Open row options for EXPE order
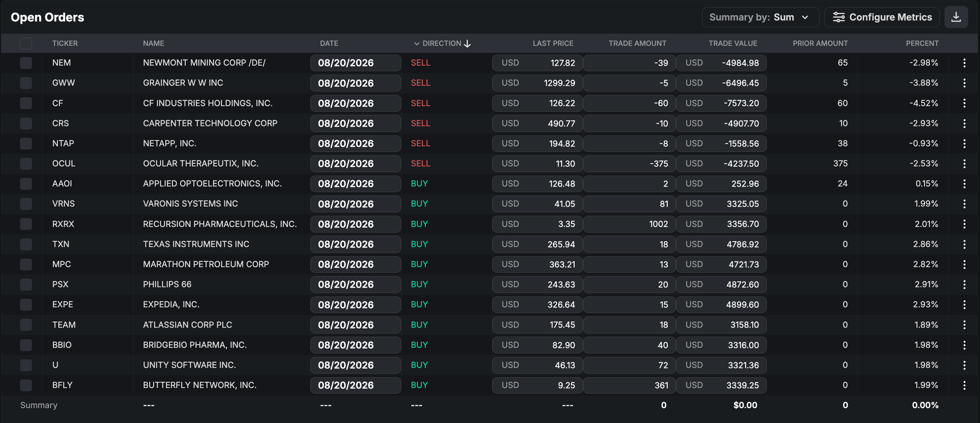 click(x=964, y=305)
